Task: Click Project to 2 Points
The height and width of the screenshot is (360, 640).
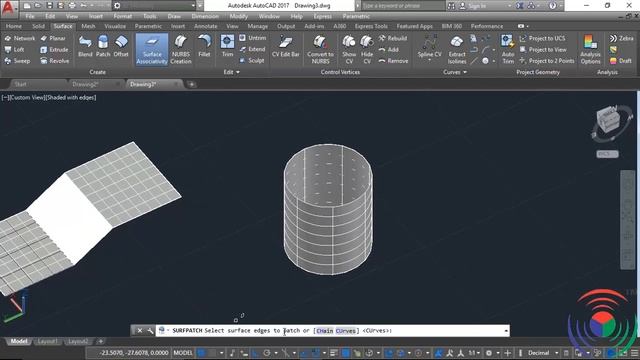Action: [547, 61]
